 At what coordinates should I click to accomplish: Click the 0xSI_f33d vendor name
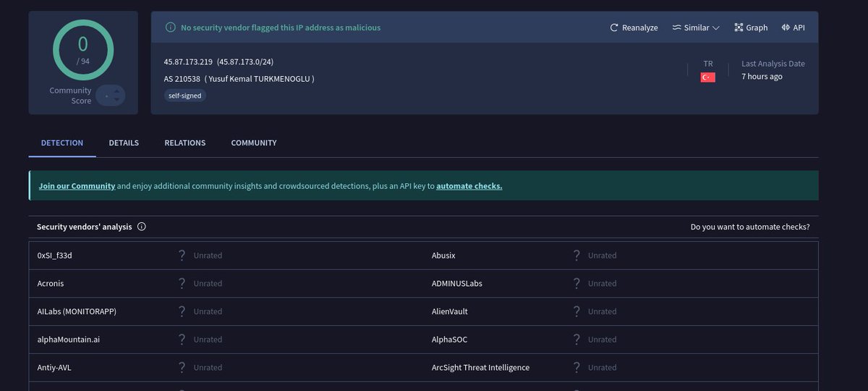[x=55, y=255]
